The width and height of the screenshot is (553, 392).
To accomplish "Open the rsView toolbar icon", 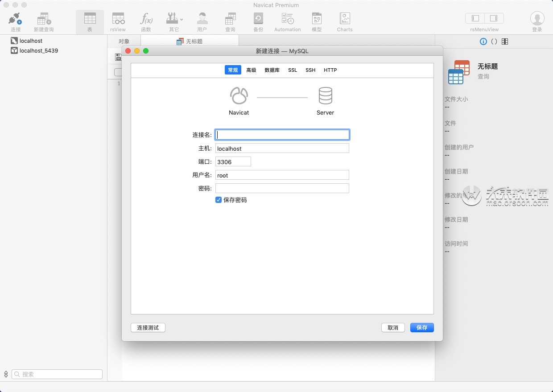I will tap(118, 19).
